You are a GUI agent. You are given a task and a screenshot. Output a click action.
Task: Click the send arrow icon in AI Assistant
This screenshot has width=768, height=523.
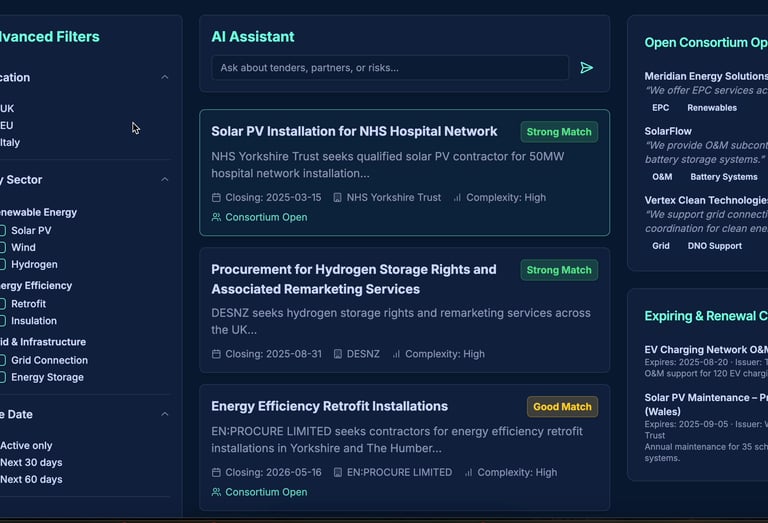(x=587, y=68)
